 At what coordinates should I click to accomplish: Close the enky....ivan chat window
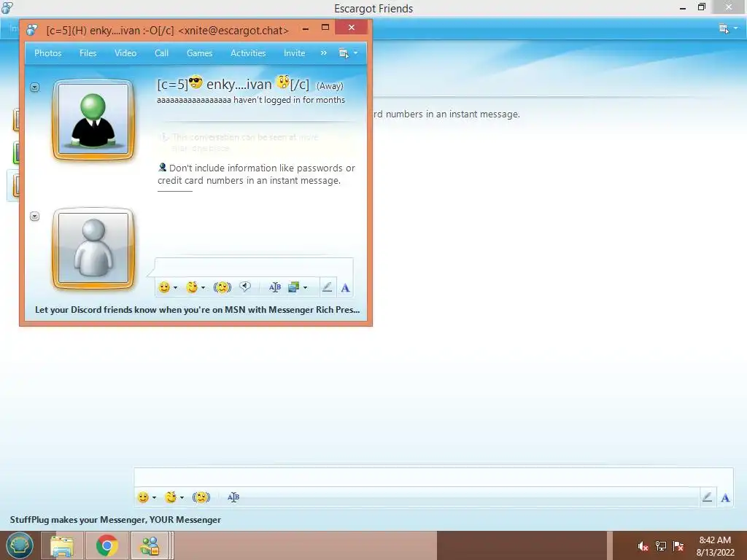click(x=351, y=28)
